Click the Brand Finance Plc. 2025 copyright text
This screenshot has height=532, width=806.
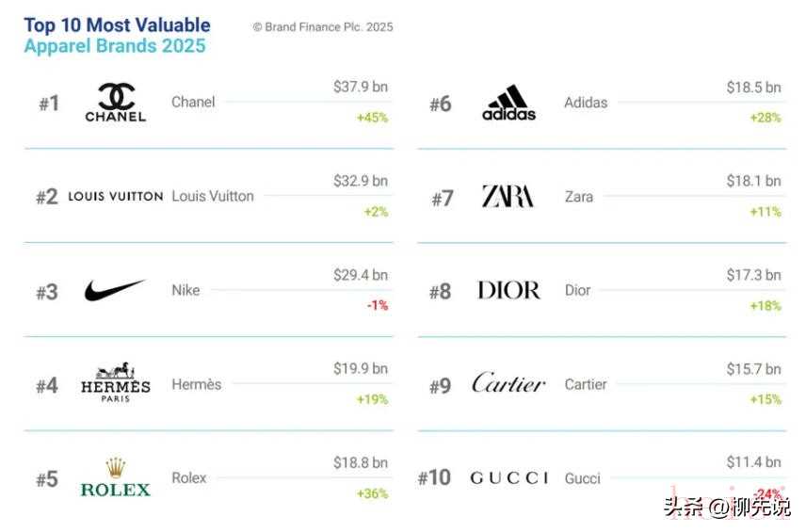pyautogui.click(x=322, y=27)
